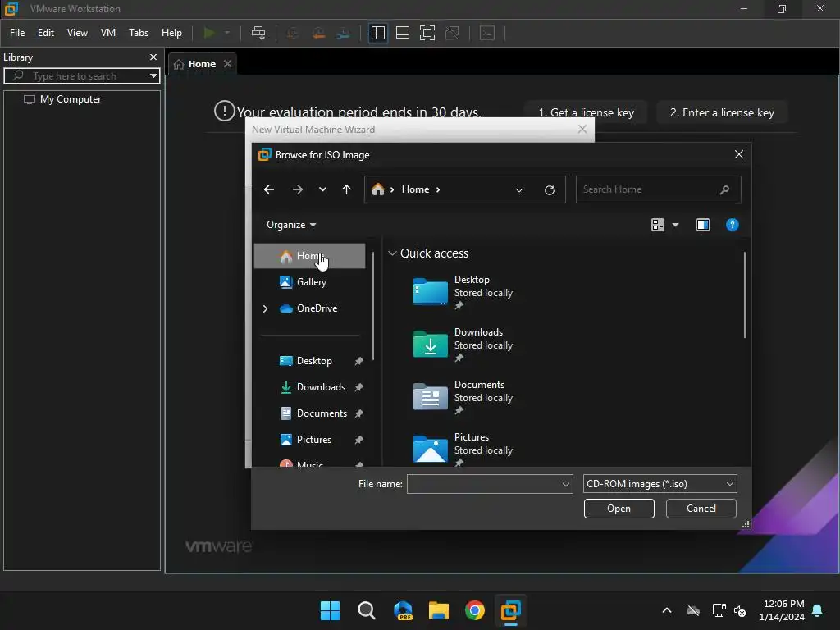Go up one folder level

click(347, 189)
